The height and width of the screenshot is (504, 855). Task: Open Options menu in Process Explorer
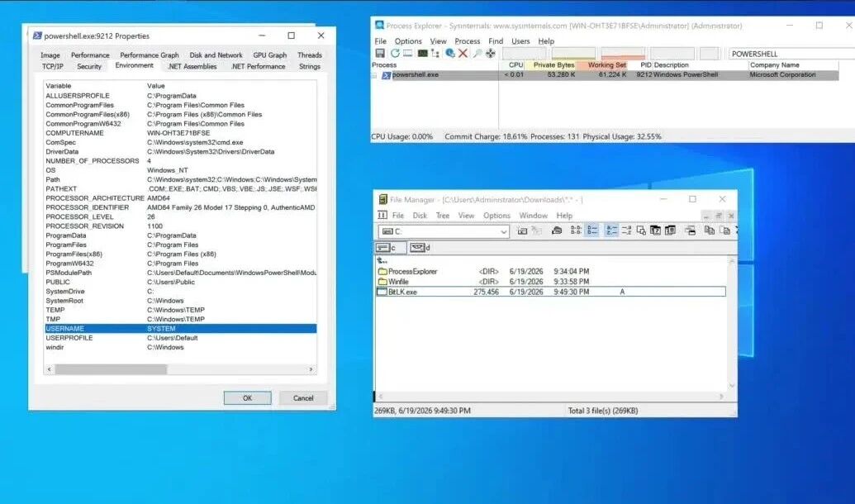408,41
